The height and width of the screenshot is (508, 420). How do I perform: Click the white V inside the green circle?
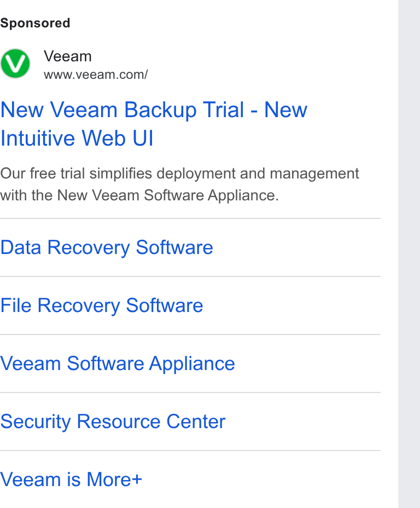15,63
